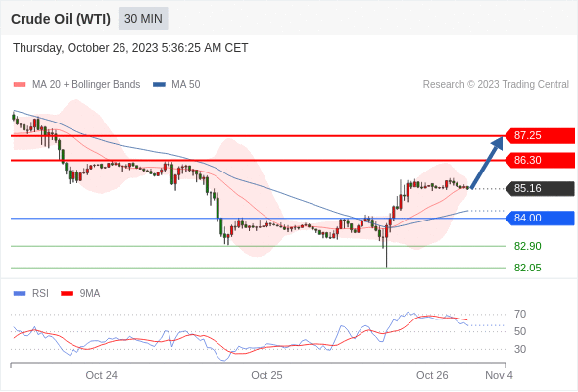Click the Oct 26 axis label
The height and width of the screenshot is (392, 578).
(432, 375)
